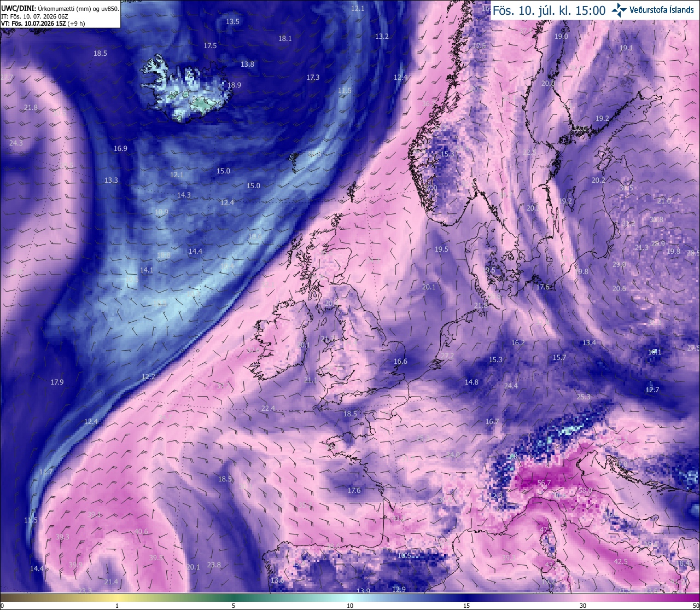Click the 12.7 value label on the map
Viewport: 700px width, 610px height.
coord(652,390)
